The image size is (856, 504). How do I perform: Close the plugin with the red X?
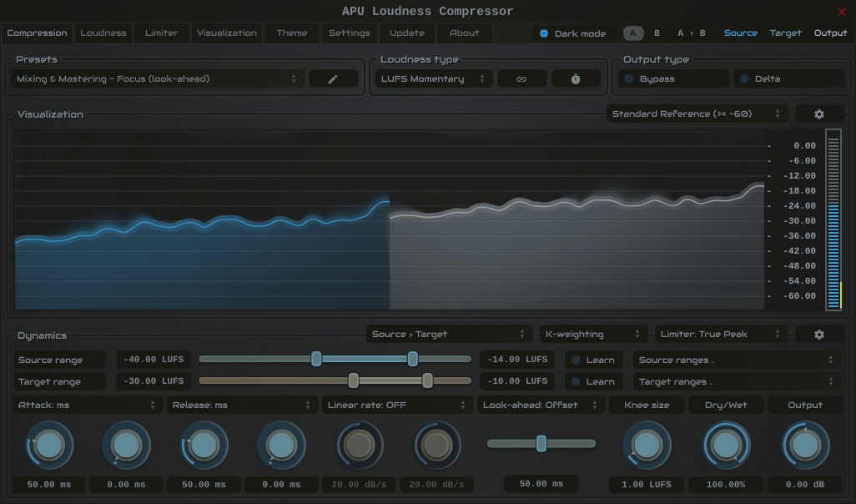[841, 12]
